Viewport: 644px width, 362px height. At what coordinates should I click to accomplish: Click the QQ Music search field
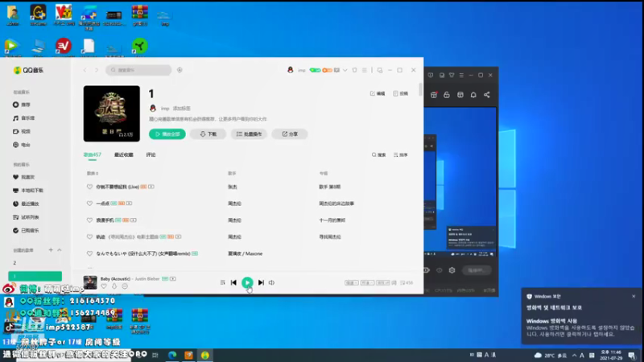(x=138, y=70)
